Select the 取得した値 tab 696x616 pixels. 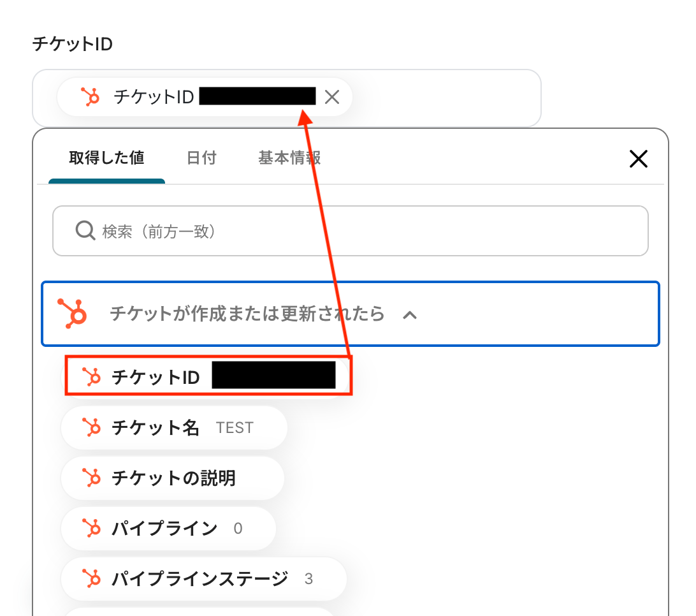pos(106,158)
